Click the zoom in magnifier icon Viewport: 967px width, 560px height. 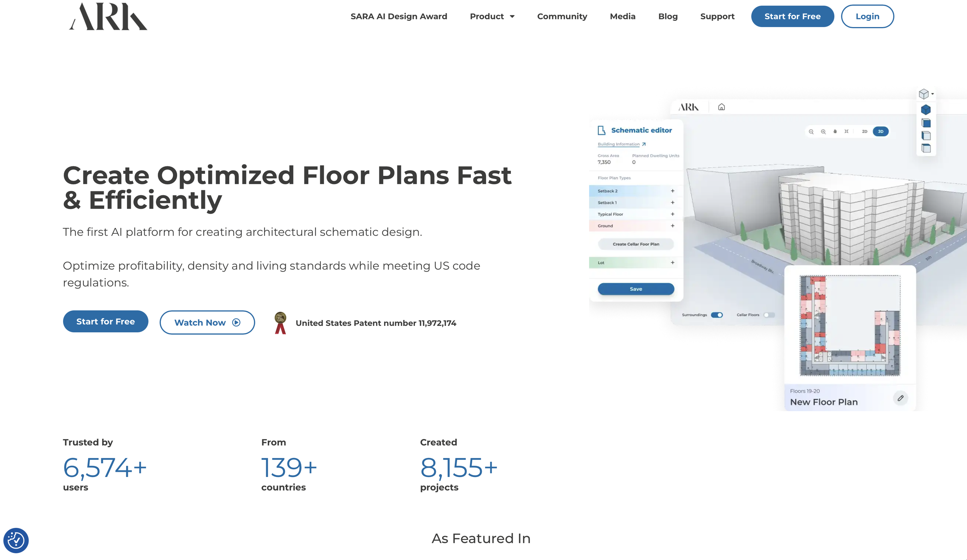[x=823, y=131]
